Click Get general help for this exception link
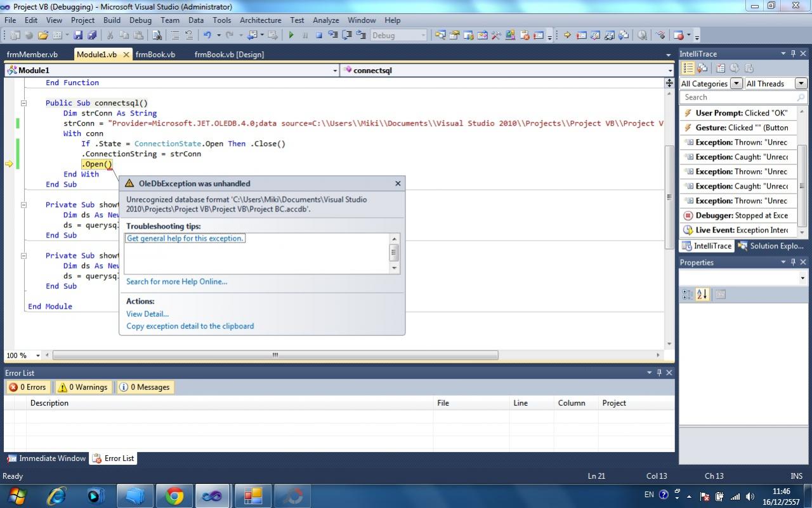812x508 pixels. tap(185, 238)
